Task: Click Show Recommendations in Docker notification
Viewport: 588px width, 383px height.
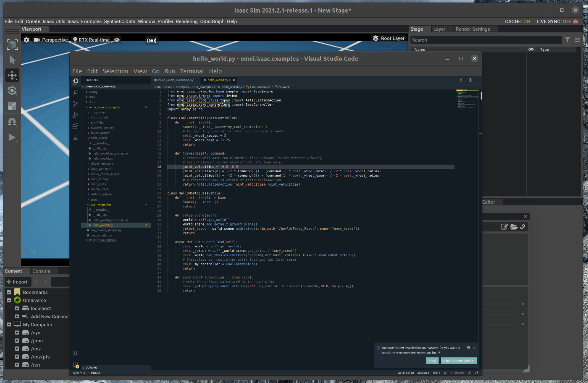Action: point(459,361)
